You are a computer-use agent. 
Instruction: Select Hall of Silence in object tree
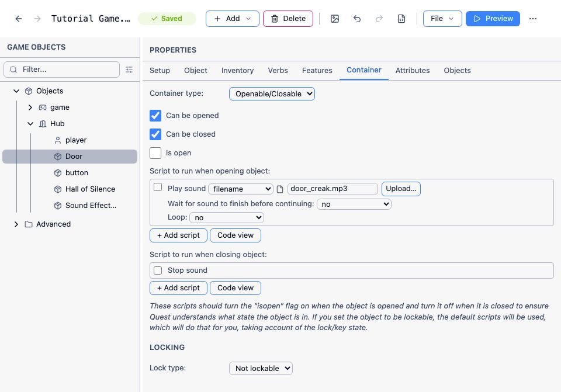tap(90, 189)
